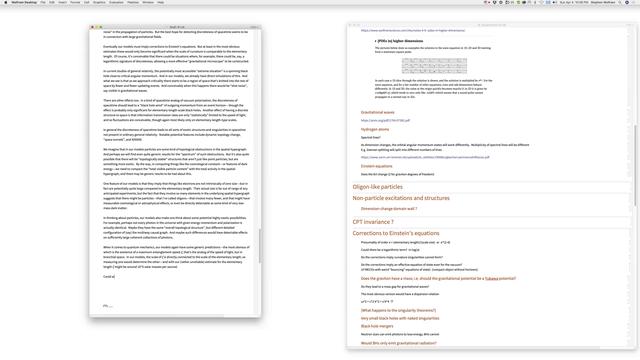
Task: Open the Palettes menu
Action: coord(133,2)
